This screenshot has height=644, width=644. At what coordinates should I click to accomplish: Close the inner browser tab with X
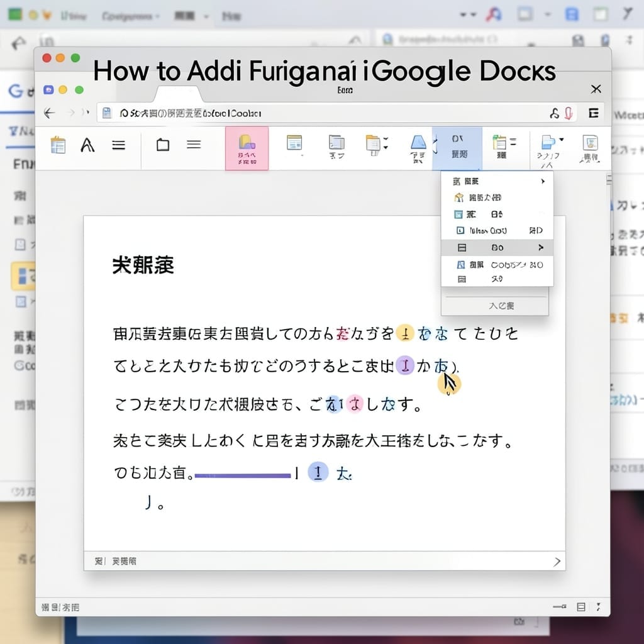click(596, 89)
